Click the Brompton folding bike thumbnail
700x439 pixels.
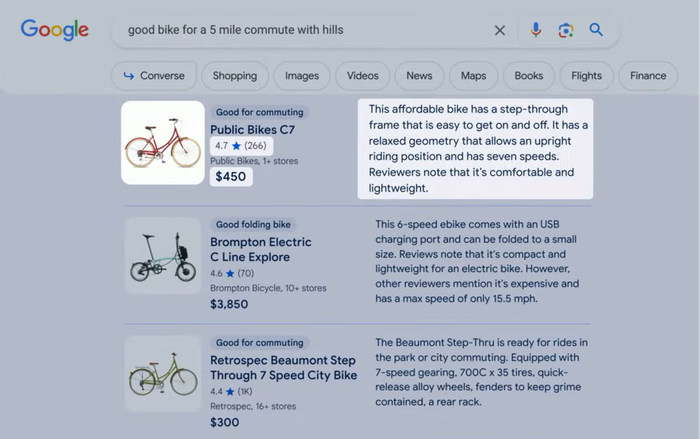click(163, 255)
